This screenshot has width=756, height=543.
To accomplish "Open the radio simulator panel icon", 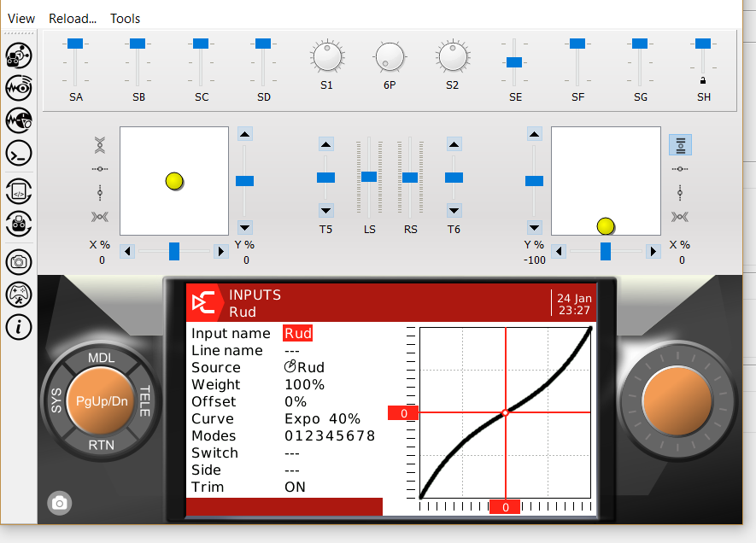I will point(19,56).
